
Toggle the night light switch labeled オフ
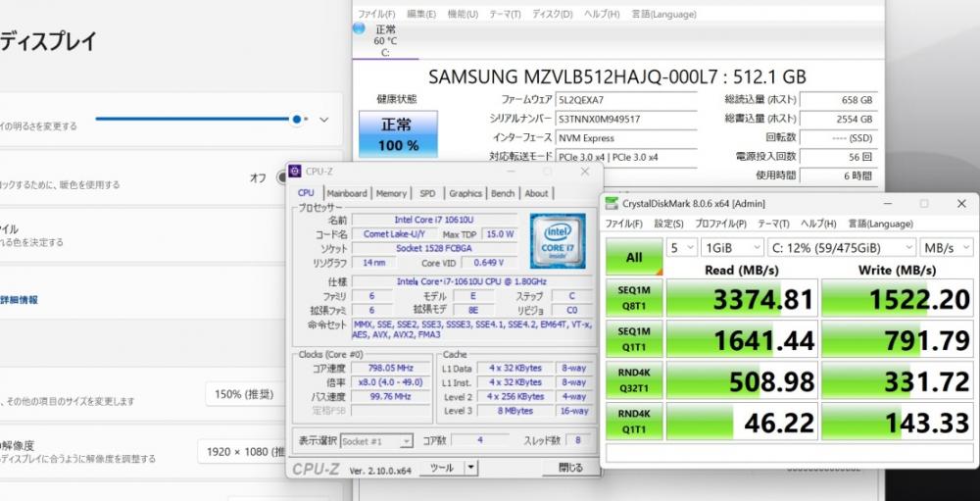click(x=281, y=177)
